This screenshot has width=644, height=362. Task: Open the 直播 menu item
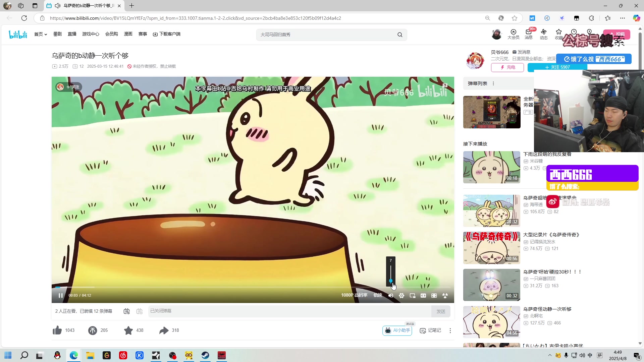point(72,34)
